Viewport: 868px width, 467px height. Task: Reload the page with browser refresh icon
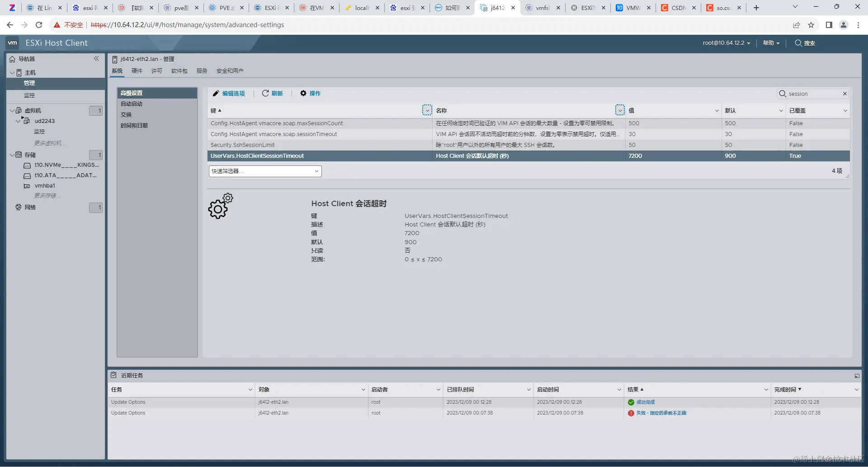click(39, 25)
